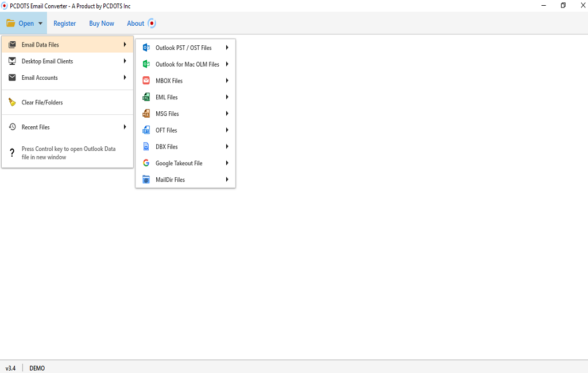Toggle the Open menu dropdown arrow
The image size is (588, 373).
pos(40,24)
